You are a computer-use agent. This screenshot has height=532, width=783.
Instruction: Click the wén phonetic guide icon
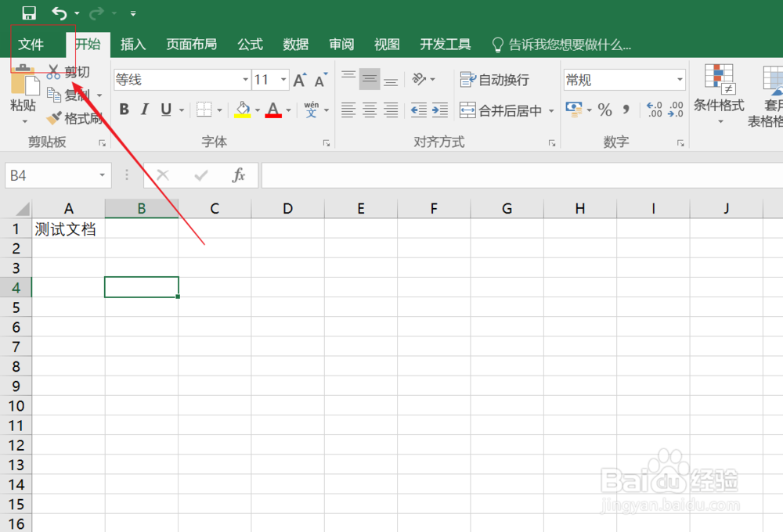(311, 110)
